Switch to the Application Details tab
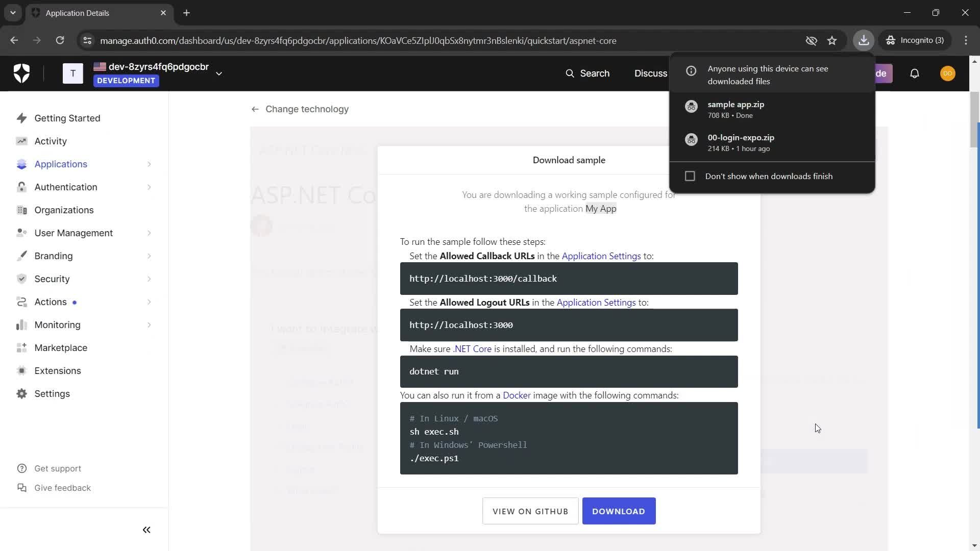The height and width of the screenshot is (551, 980). [99, 13]
